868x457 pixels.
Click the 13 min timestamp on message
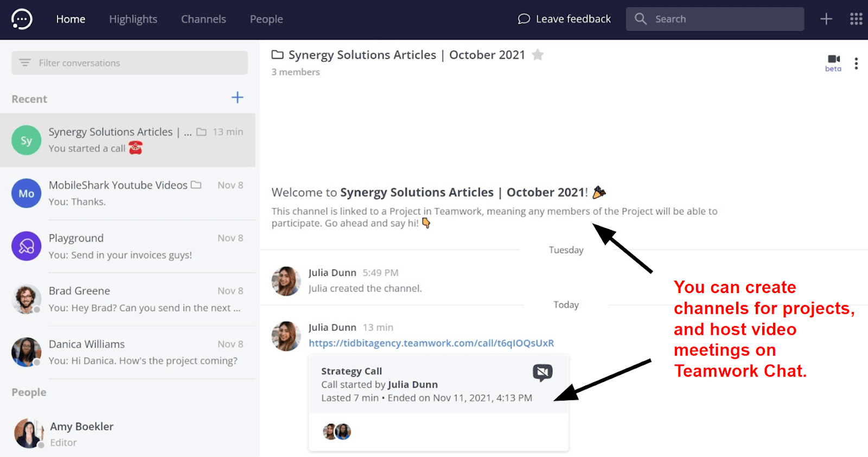coord(378,327)
